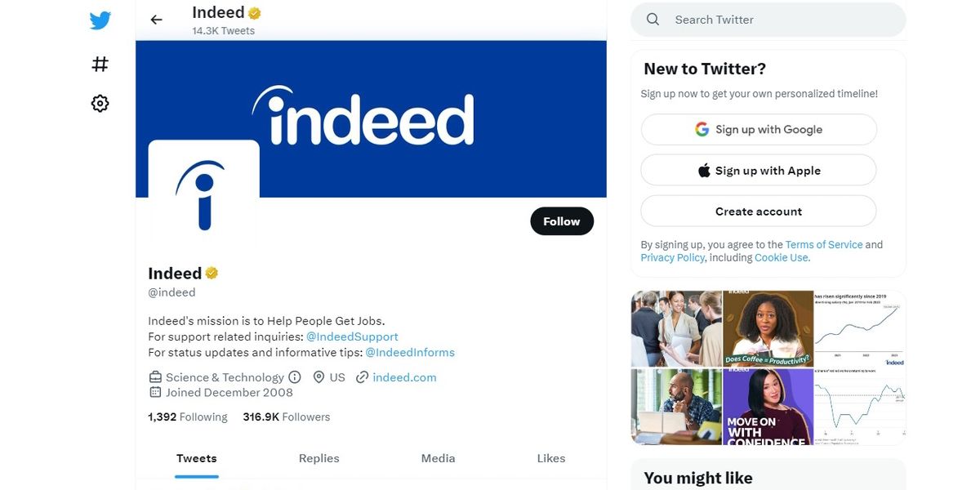Switch to the Replies tab
Image resolution: width=980 pixels, height=490 pixels.
tap(318, 458)
